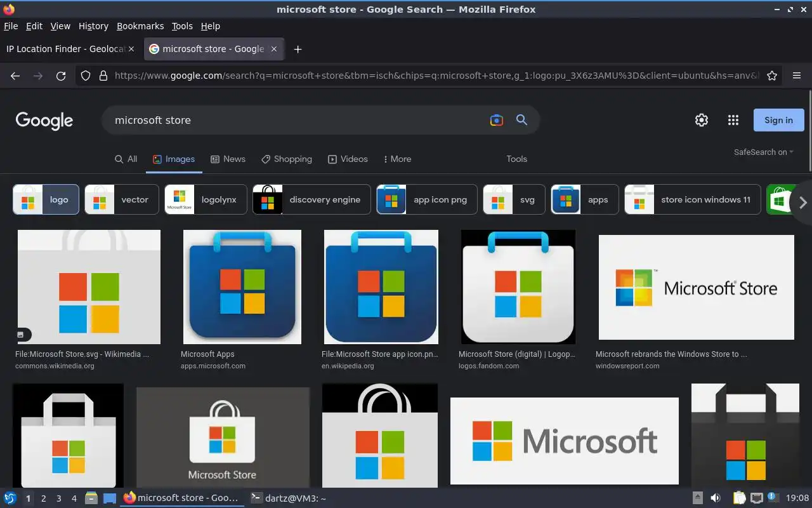Reload the current page

tap(61, 76)
